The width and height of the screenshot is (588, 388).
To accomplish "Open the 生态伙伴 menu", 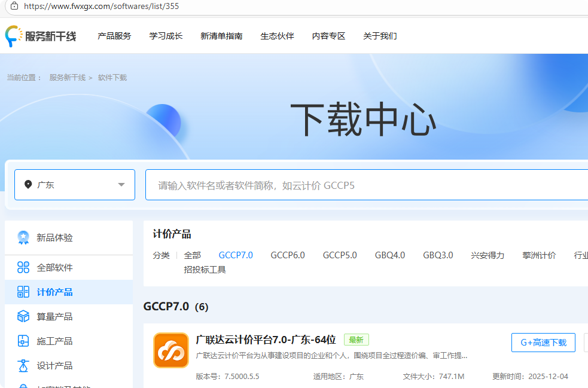I will [x=277, y=36].
